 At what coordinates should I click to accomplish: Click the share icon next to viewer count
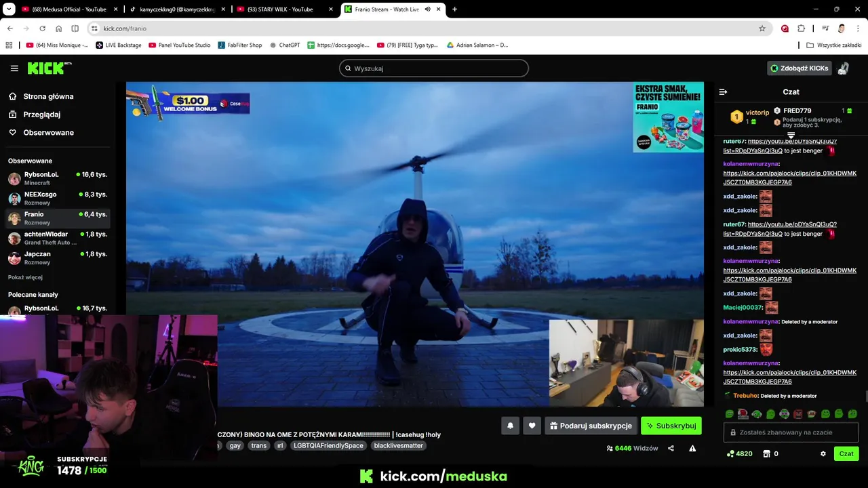[671, 448]
